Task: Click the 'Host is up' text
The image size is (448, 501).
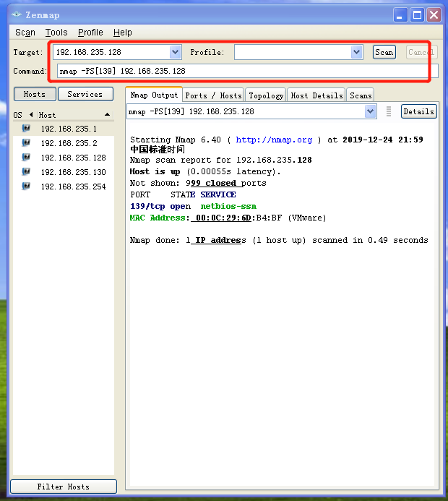Action: pos(155,171)
